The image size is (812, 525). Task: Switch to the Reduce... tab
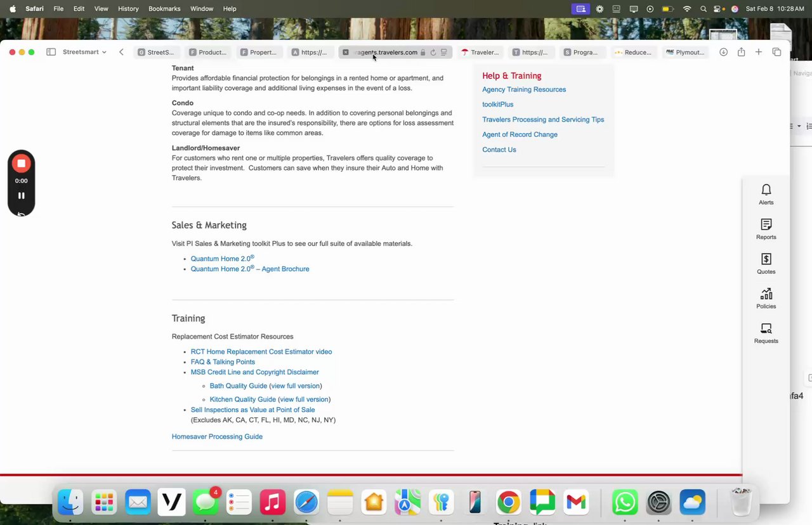point(633,53)
